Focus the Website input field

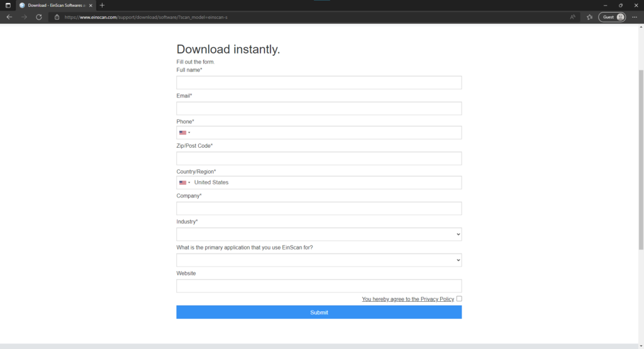click(x=319, y=286)
